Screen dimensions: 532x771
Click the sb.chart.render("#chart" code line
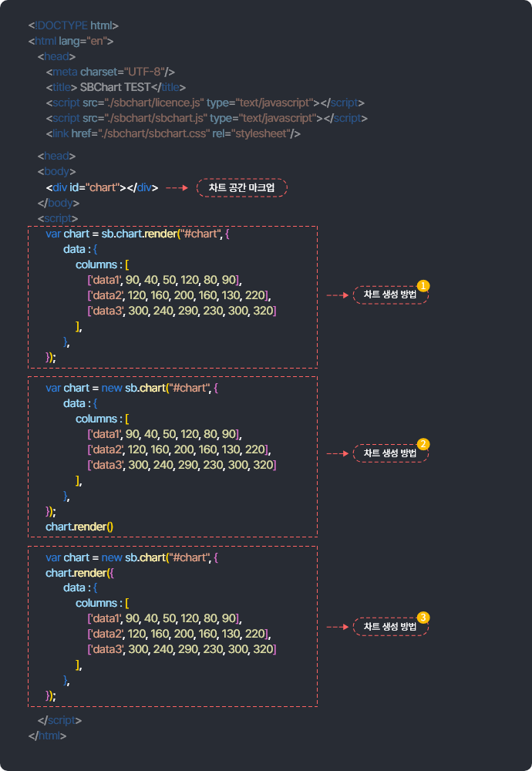pos(137,234)
